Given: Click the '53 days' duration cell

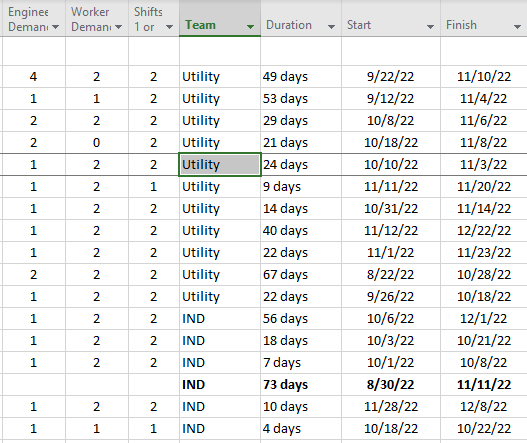Looking at the screenshot, I should click(x=301, y=99).
